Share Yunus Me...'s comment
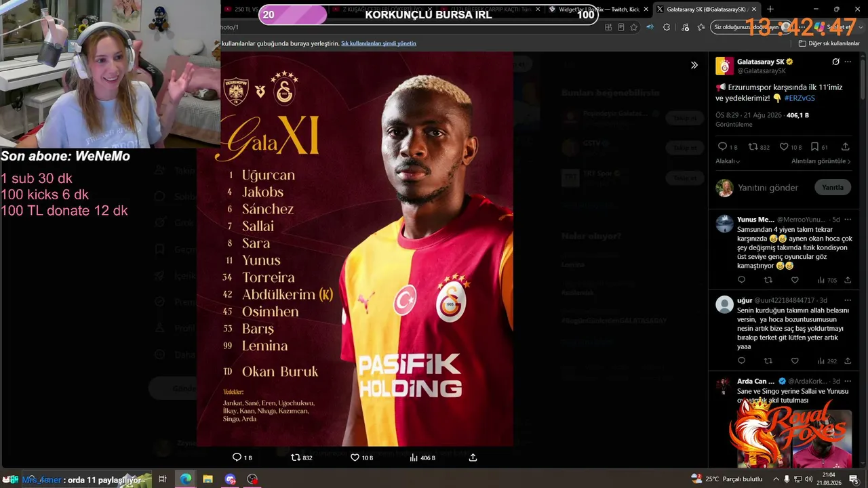868x488 pixels. 848,280
